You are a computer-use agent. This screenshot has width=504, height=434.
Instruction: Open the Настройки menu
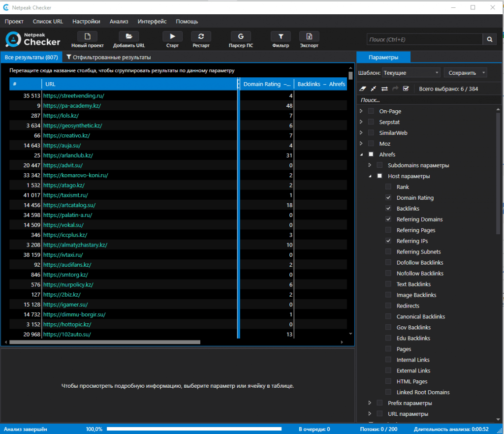point(86,22)
